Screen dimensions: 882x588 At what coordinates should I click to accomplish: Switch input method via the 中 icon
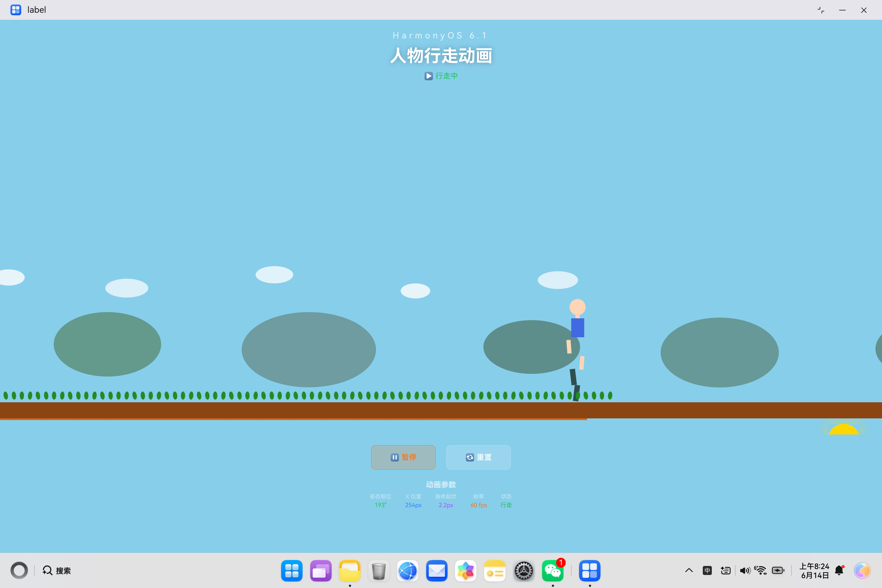tap(707, 570)
